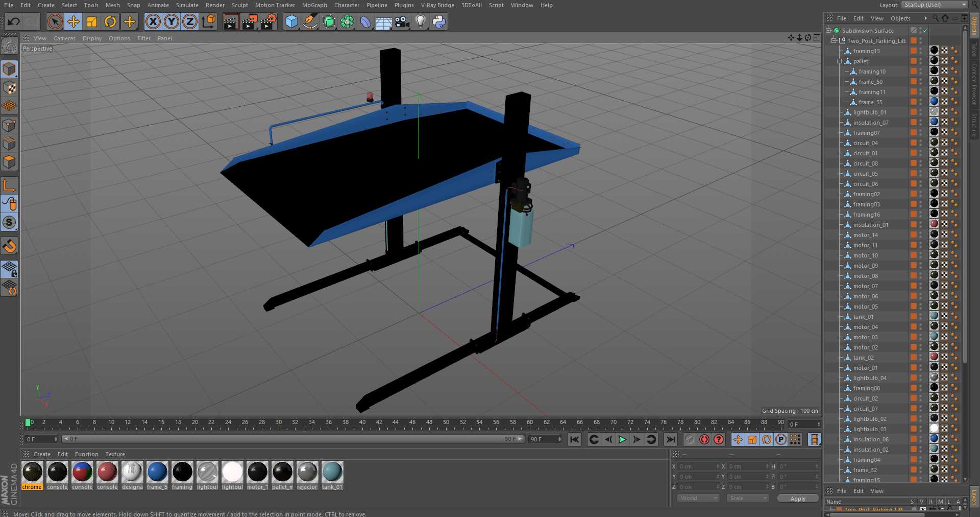The image size is (980, 517).
Task: Collapse the Subdivision Surface tree node
Action: (x=828, y=31)
